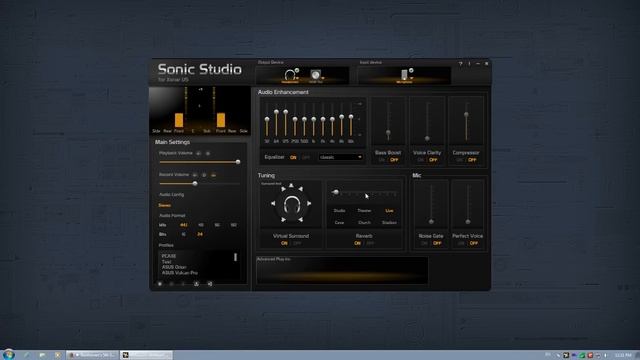
Task: Click the left side surround speaker arrow
Action: click(x=273, y=203)
